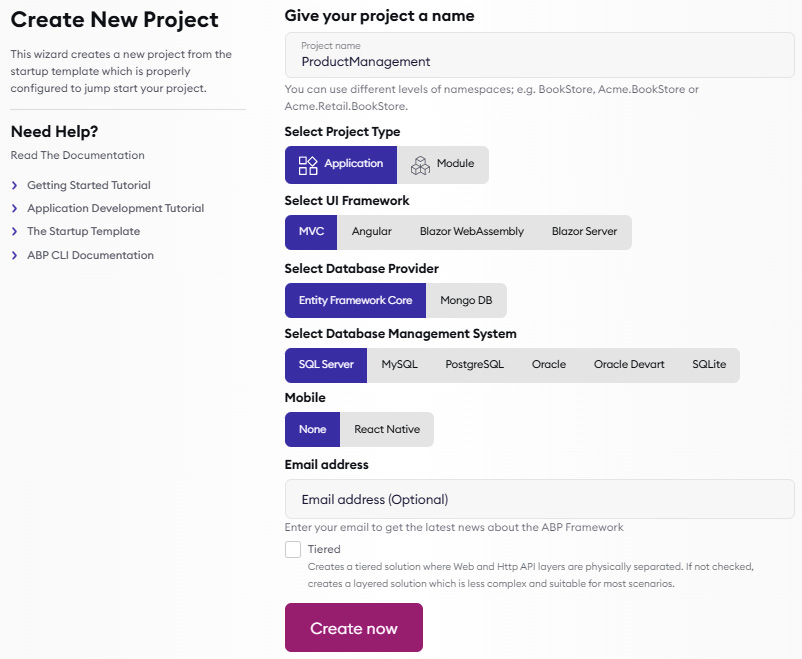Pick MySQL as database management system
Viewport: 802px width, 659px height.
coord(399,365)
